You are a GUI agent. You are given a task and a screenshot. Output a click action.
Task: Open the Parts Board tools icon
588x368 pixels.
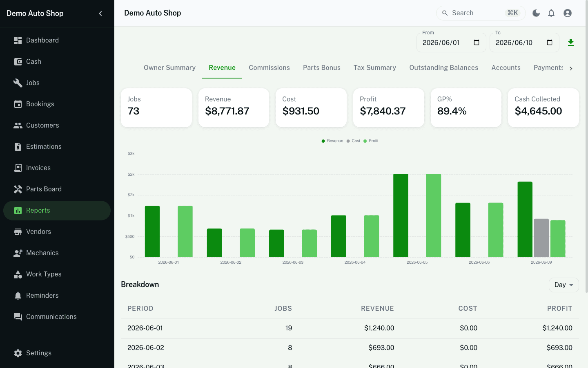click(18, 189)
